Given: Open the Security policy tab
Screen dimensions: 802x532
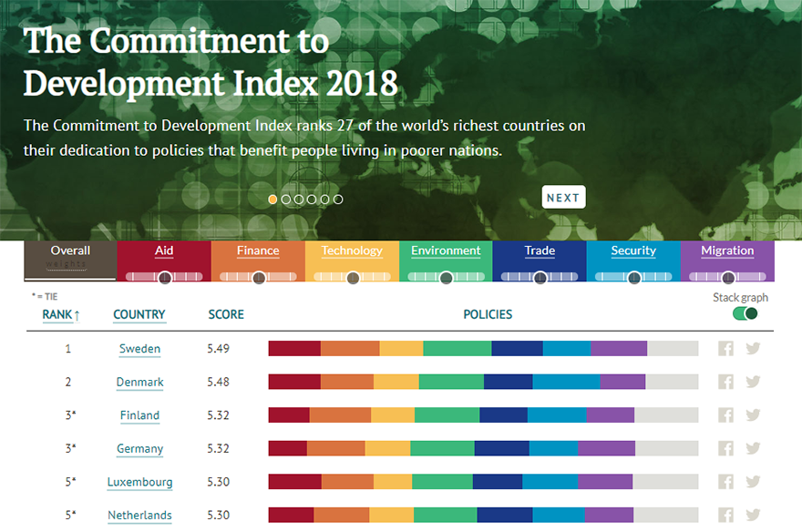Looking at the screenshot, I should pos(633,251).
